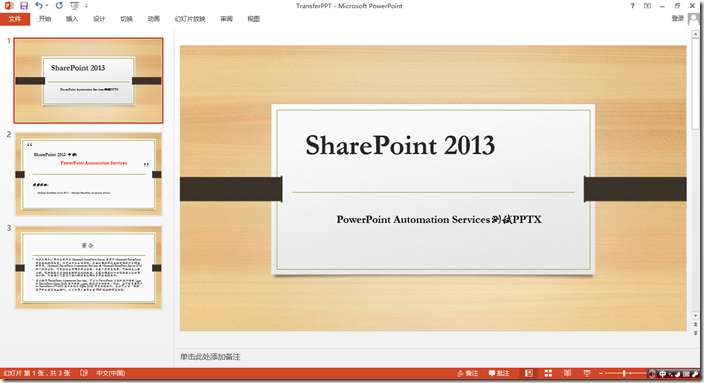Go to the 动画 (Animations) ribbon tab
The width and height of the screenshot is (704, 383).
(x=154, y=19)
